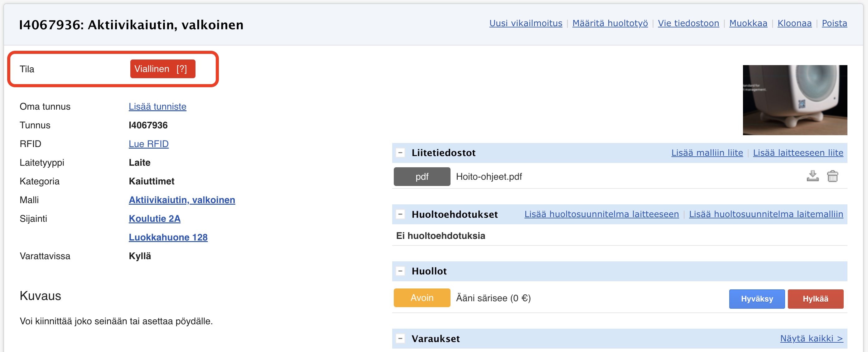
Task: Collapse the Liitetiedostot section
Action: coord(400,153)
